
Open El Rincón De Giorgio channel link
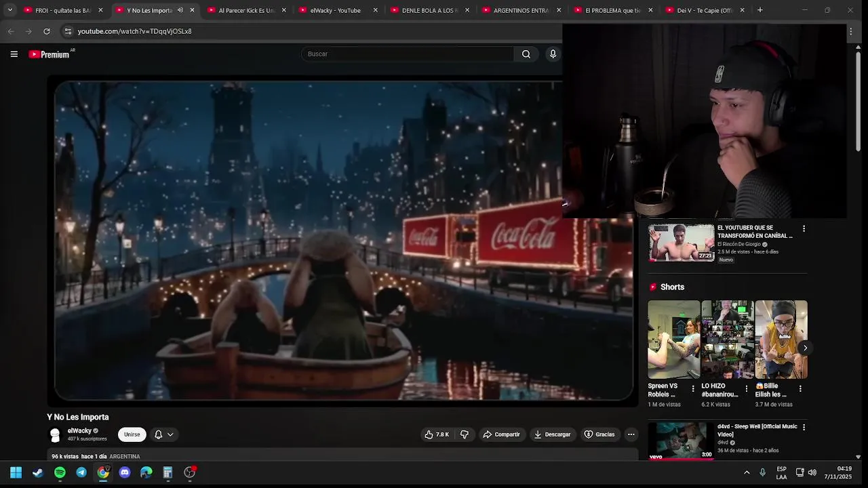pyautogui.click(x=739, y=244)
